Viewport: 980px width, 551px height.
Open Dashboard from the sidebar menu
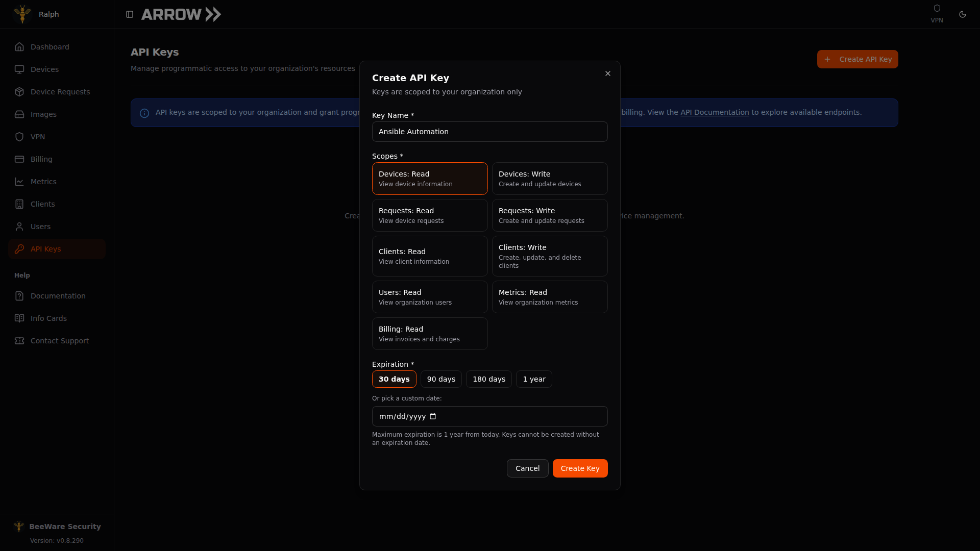point(57,47)
